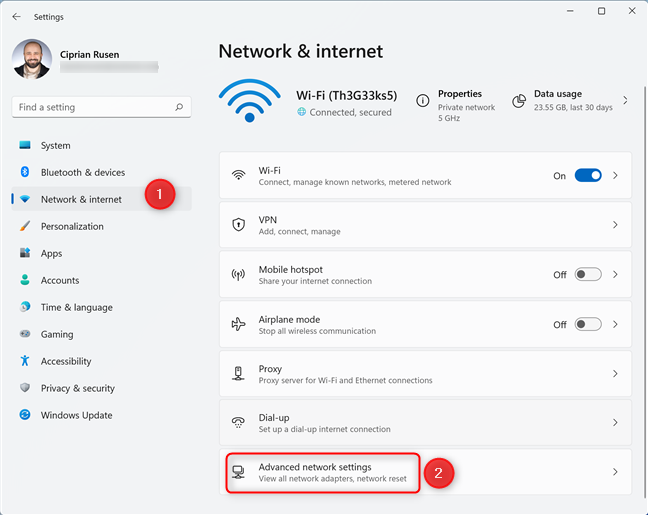
Task: Expand the Airplane mode chevron
Action: (x=615, y=324)
